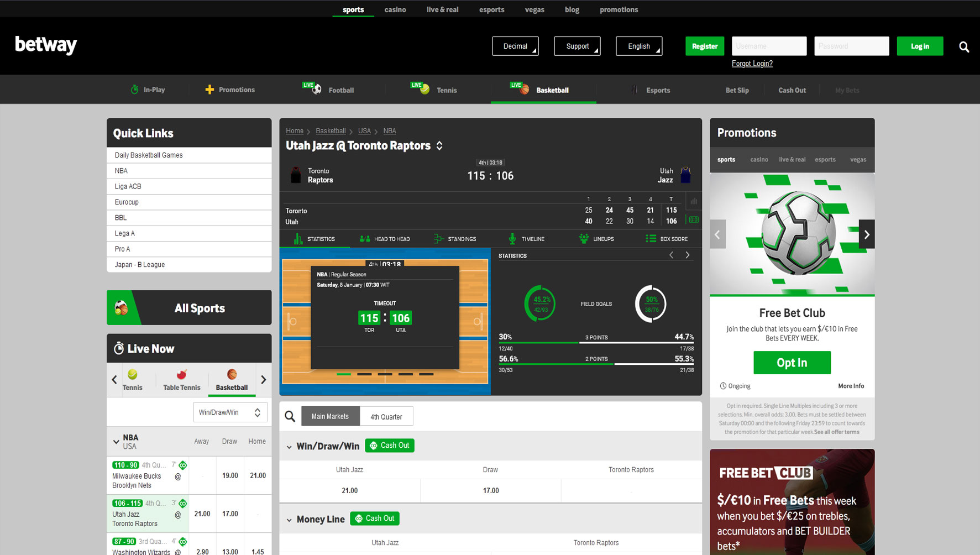Click the Username input field
This screenshot has width=980, height=555.
coord(769,46)
